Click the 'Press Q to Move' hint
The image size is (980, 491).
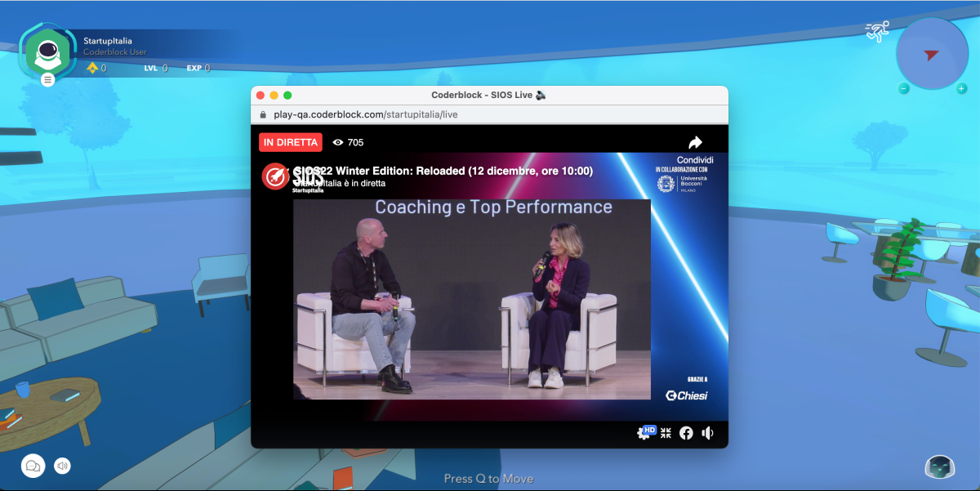coord(488,479)
